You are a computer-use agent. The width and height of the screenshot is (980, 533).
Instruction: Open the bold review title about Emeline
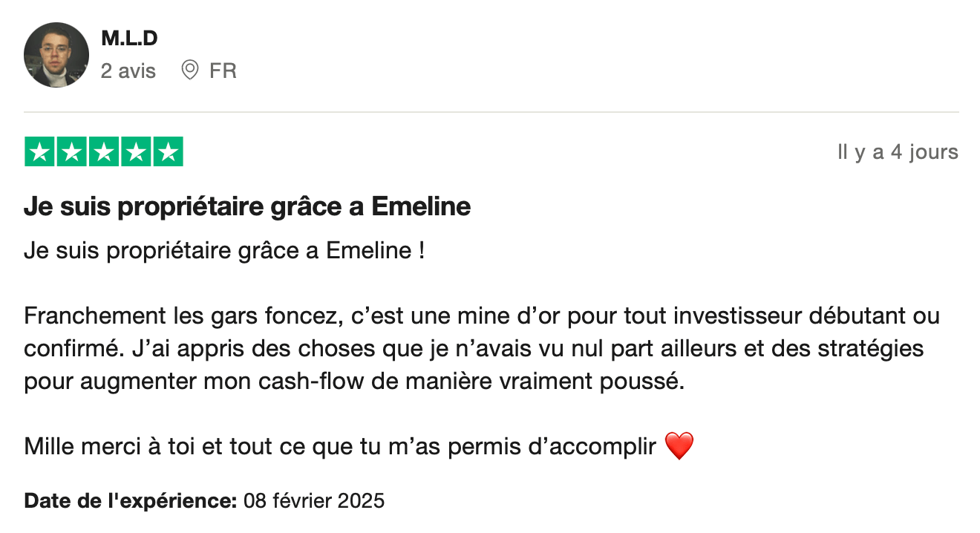[247, 207]
